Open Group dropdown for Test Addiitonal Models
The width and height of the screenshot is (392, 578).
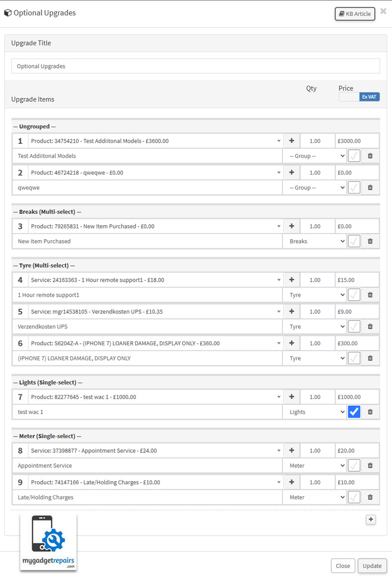tap(315, 156)
